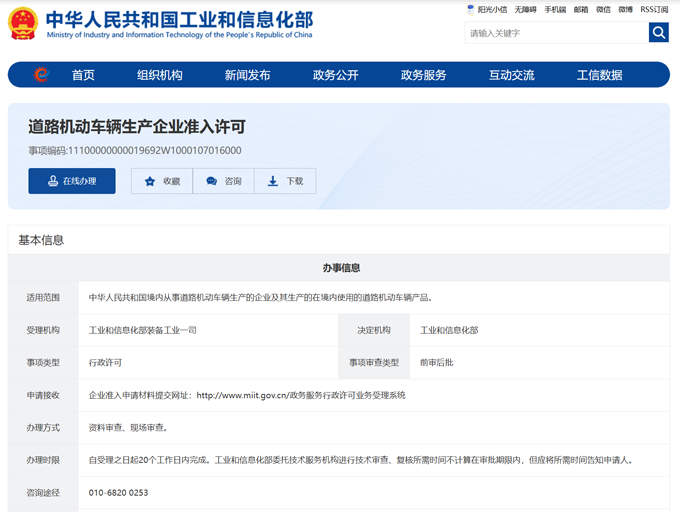Click the 阳光小信 link text

point(492,10)
